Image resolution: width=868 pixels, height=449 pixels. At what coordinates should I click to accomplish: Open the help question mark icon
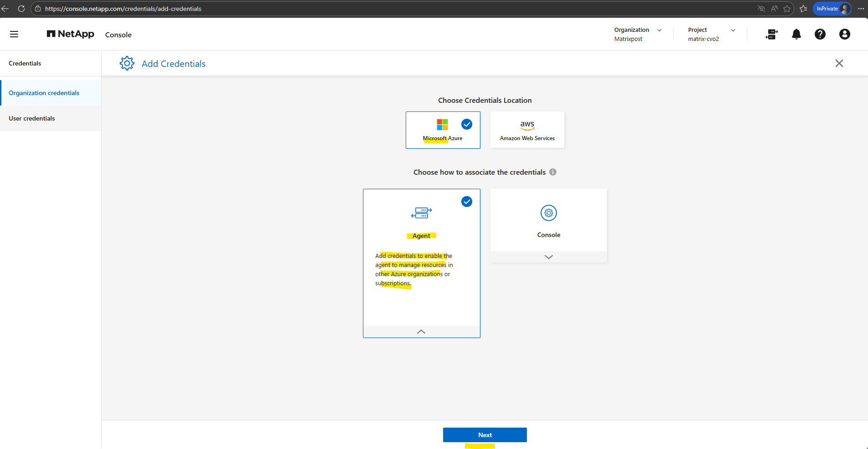tap(820, 34)
